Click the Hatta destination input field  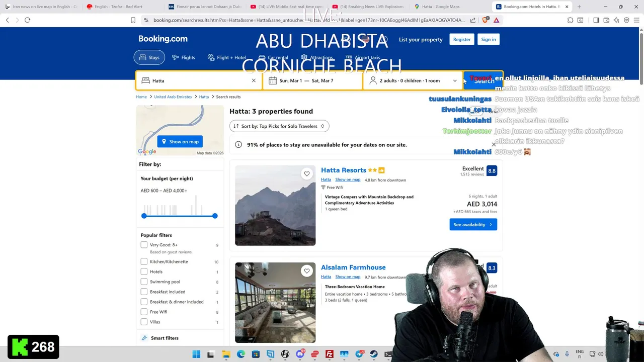click(199, 80)
